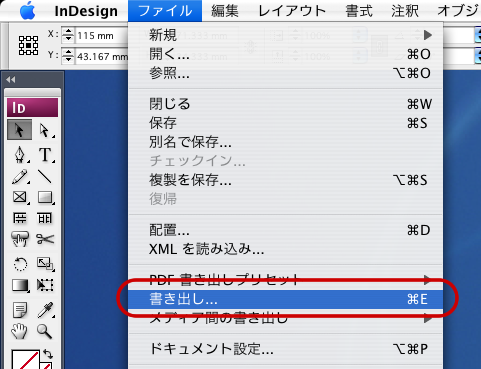Choose XML を読み込み... entry

pyautogui.click(x=286, y=249)
